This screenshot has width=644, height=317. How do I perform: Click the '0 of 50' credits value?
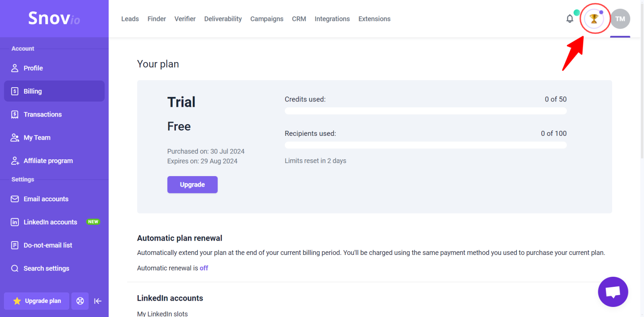tap(556, 99)
